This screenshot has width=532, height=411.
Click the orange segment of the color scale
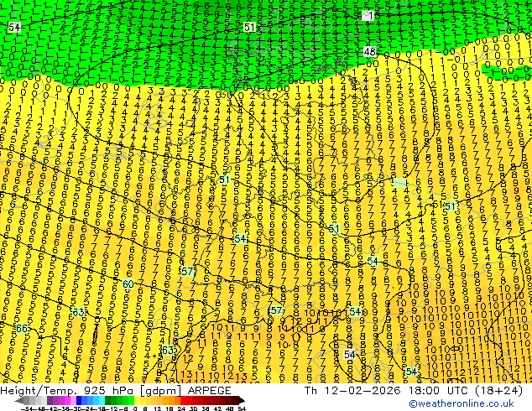[171, 401]
